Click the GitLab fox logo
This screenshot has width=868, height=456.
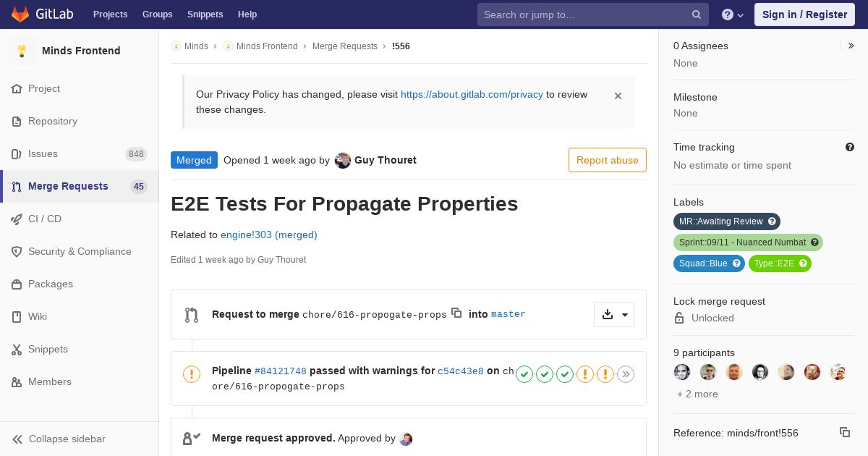(20, 14)
